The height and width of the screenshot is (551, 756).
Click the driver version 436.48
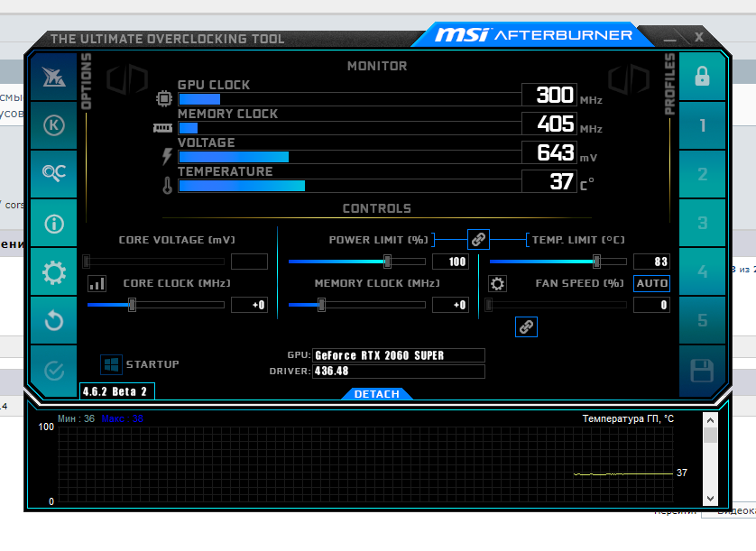398,372
